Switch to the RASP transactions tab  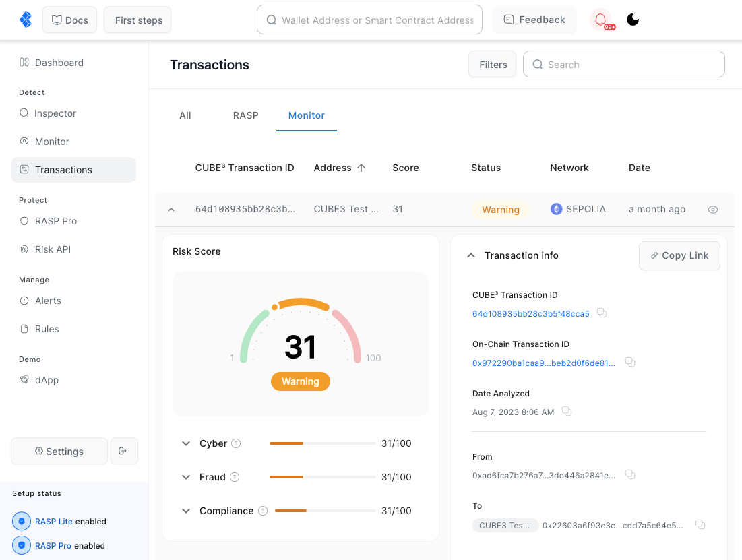point(245,115)
